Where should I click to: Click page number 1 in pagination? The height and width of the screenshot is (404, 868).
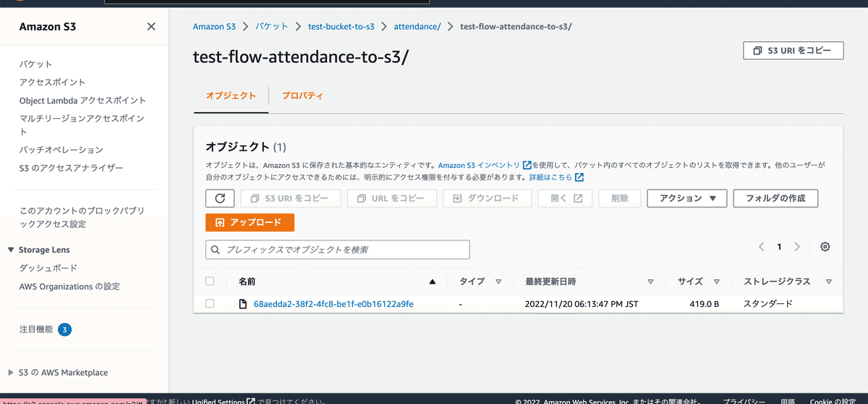point(779,247)
